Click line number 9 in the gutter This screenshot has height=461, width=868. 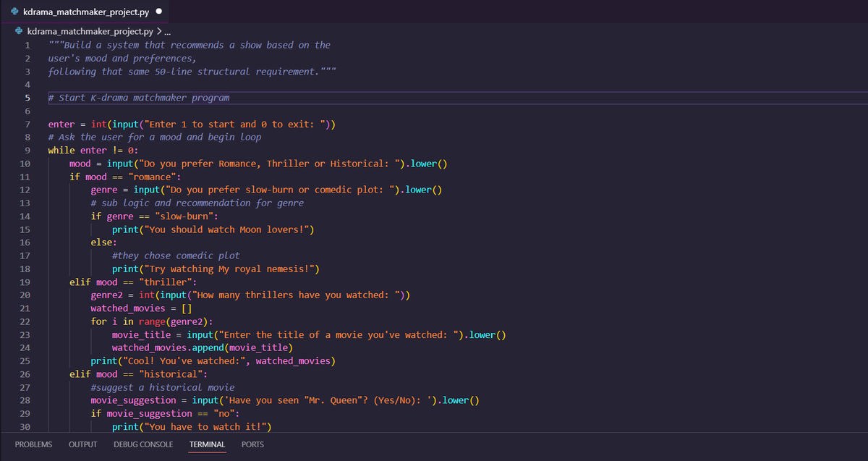[27, 151]
